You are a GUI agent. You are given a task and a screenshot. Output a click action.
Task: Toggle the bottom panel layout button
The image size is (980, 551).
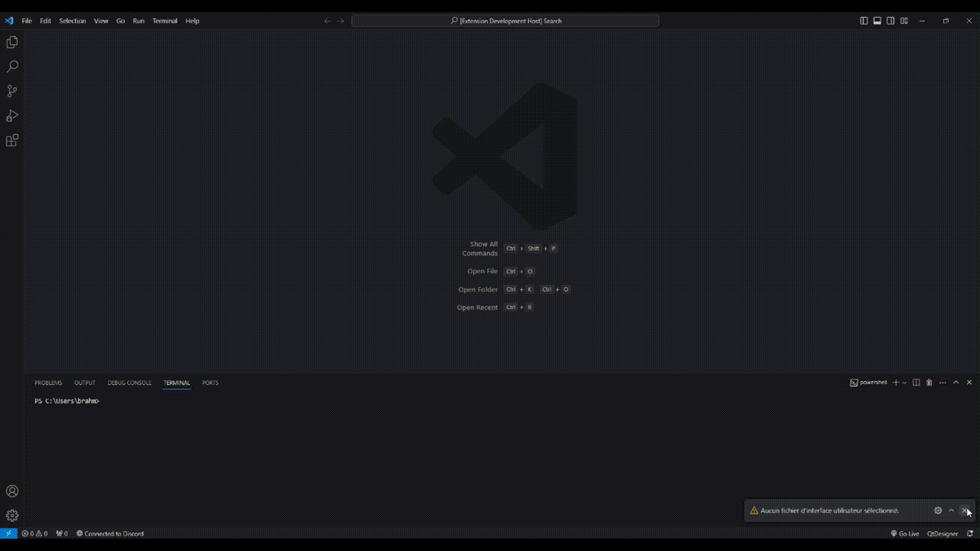[877, 21]
